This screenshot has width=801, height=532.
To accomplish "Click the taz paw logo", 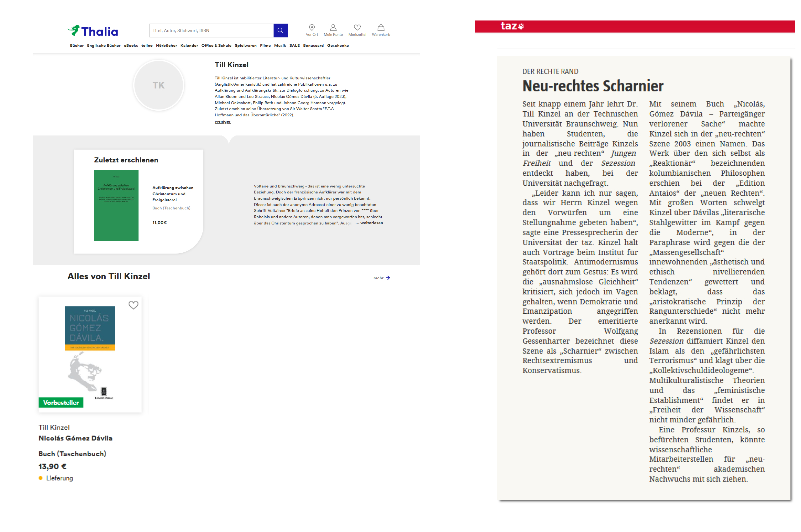I will point(512,26).
